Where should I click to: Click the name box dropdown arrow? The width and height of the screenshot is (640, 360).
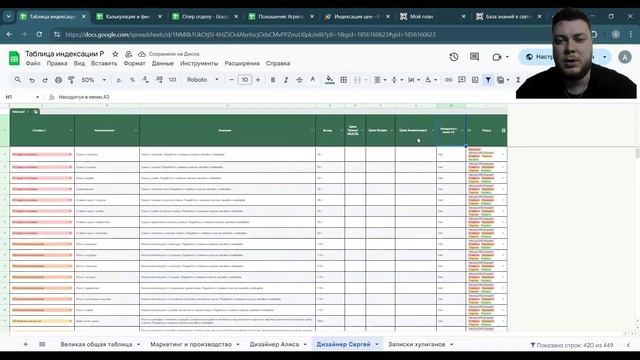(x=38, y=97)
